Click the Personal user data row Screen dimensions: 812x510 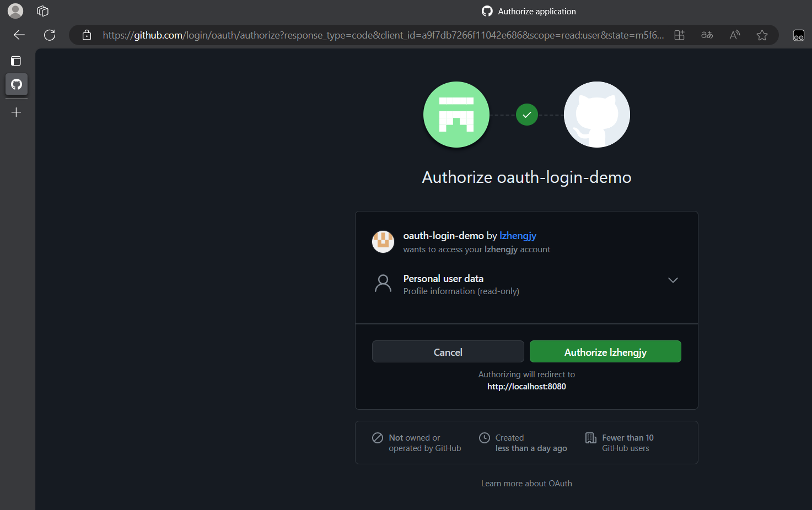click(461, 284)
